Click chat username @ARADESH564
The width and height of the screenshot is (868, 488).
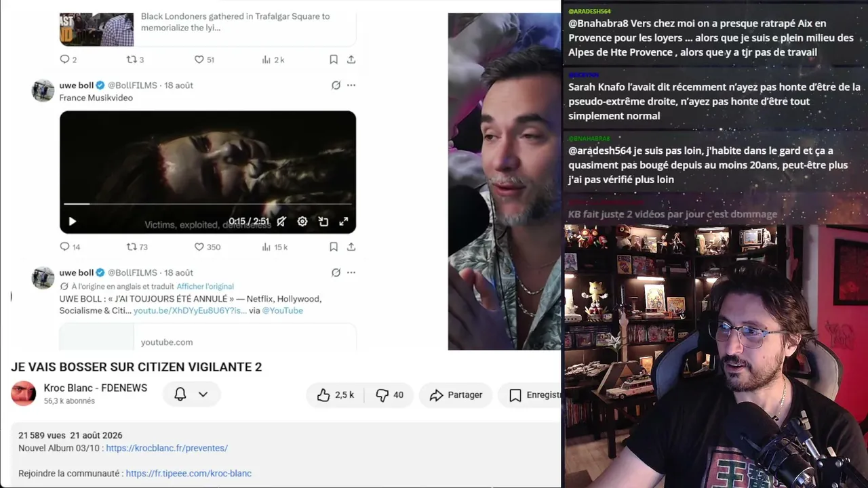click(589, 12)
